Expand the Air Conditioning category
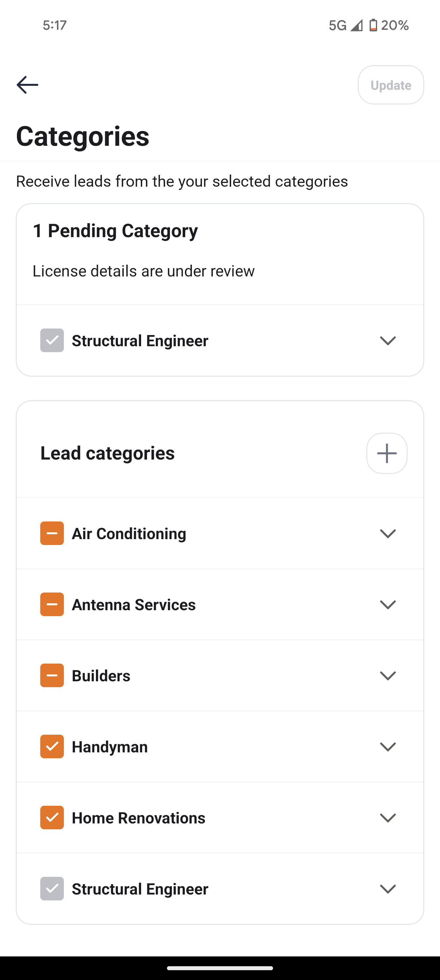440x980 pixels. click(388, 533)
